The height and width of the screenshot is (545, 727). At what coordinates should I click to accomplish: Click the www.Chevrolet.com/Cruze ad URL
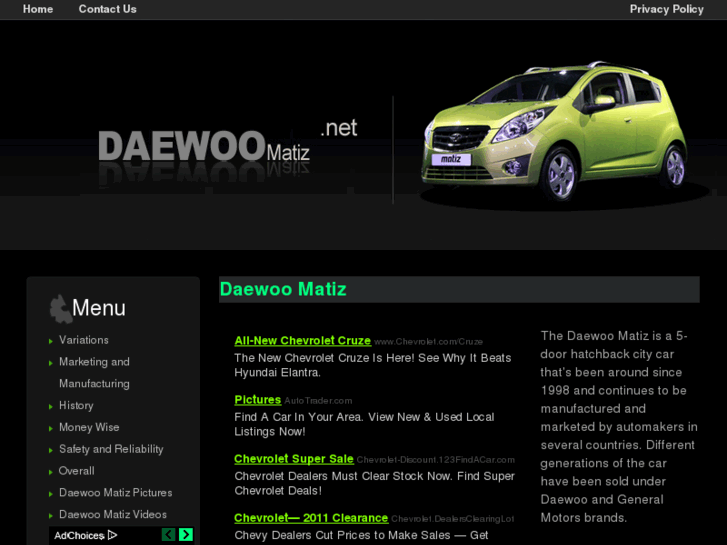(x=428, y=342)
